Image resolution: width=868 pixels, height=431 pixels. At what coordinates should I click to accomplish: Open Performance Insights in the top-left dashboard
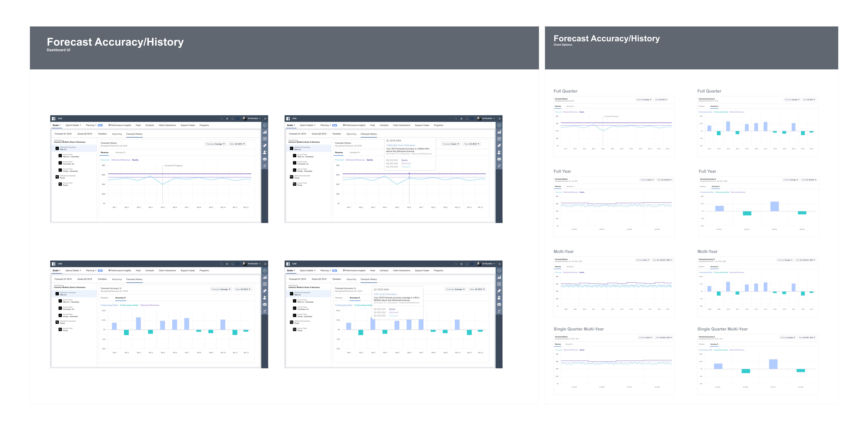[120, 125]
